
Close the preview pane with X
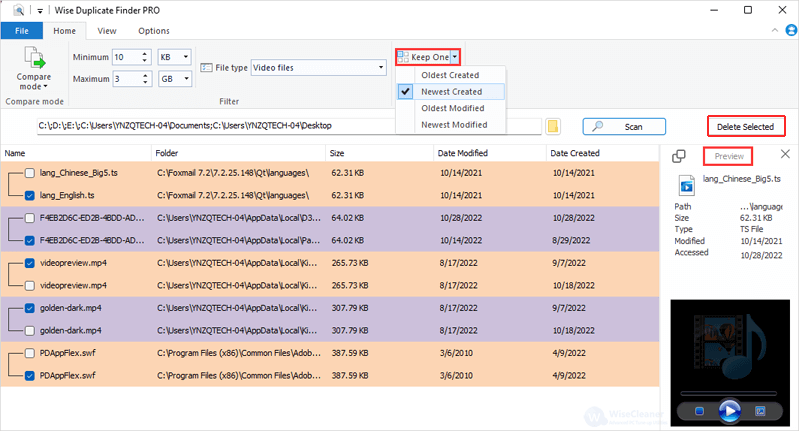(x=785, y=154)
